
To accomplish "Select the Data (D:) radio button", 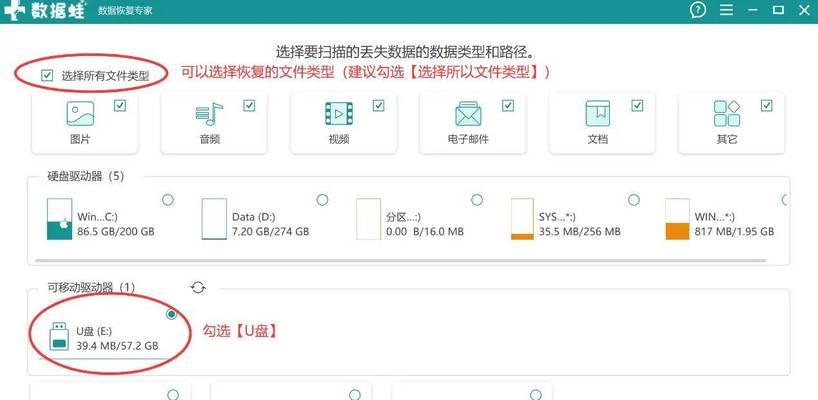I will (322, 200).
